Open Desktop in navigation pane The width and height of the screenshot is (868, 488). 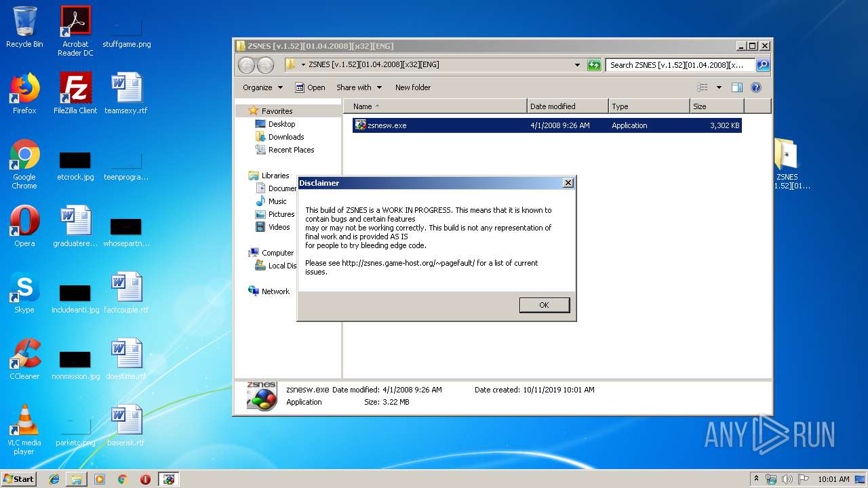[x=281, y=124]
